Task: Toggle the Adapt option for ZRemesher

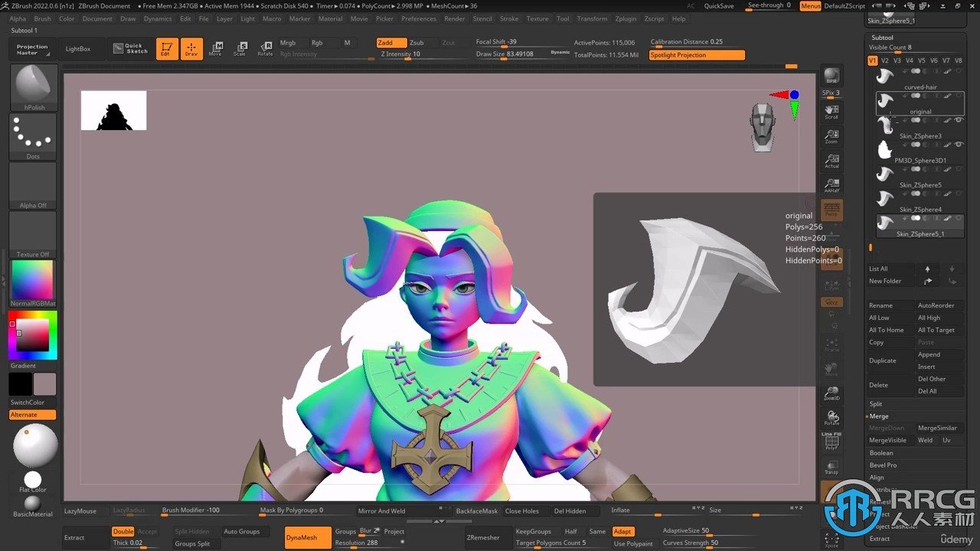Action: point(622,531)
